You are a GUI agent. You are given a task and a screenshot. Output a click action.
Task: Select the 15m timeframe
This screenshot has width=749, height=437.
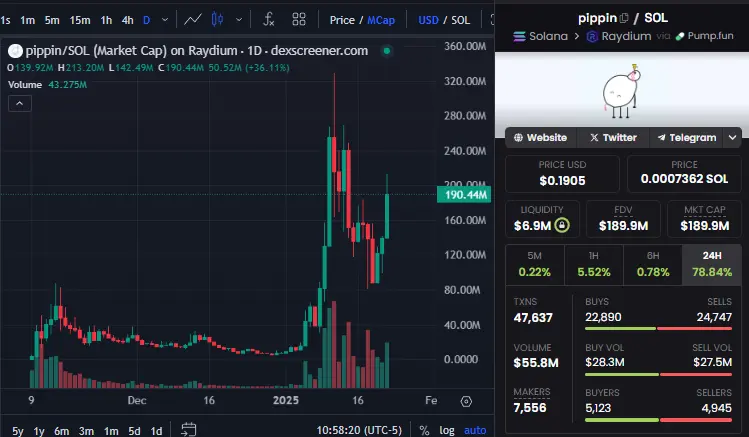(x=80, y=20)
